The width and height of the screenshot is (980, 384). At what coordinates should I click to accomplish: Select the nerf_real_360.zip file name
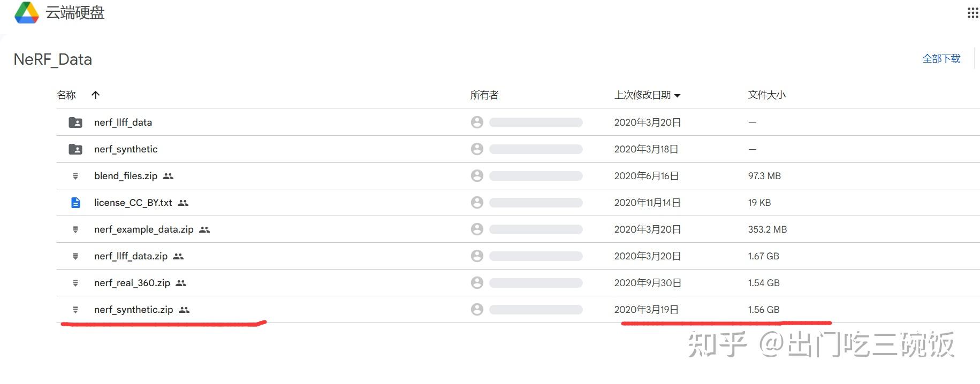132,283
